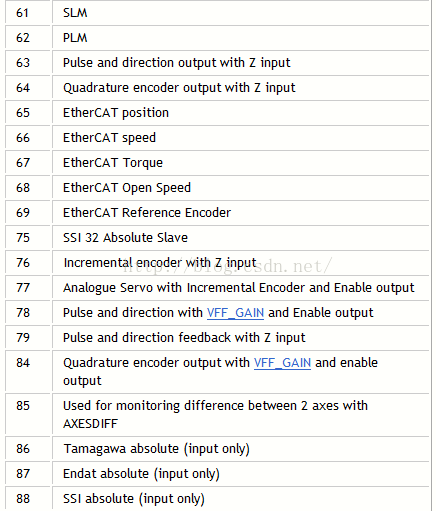Select SSI absolute (input only) row
Viewport: 436px width, 511px height.
click(x=217, y=499)
